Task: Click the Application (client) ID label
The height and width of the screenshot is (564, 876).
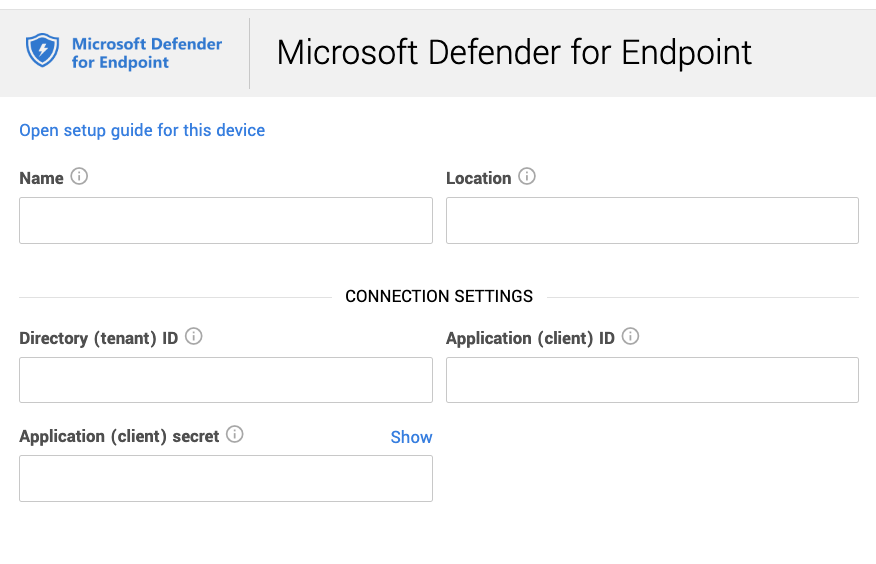Action: point(530,338)
